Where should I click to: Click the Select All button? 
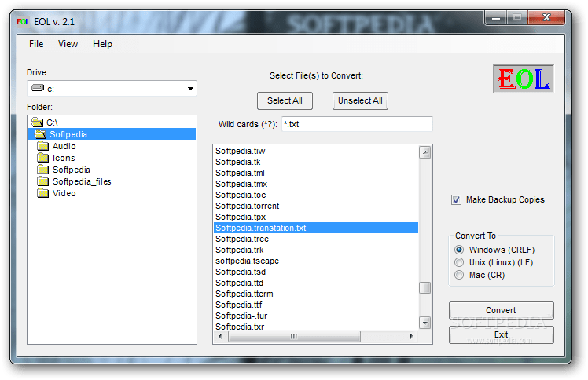[x=285, y=100]
